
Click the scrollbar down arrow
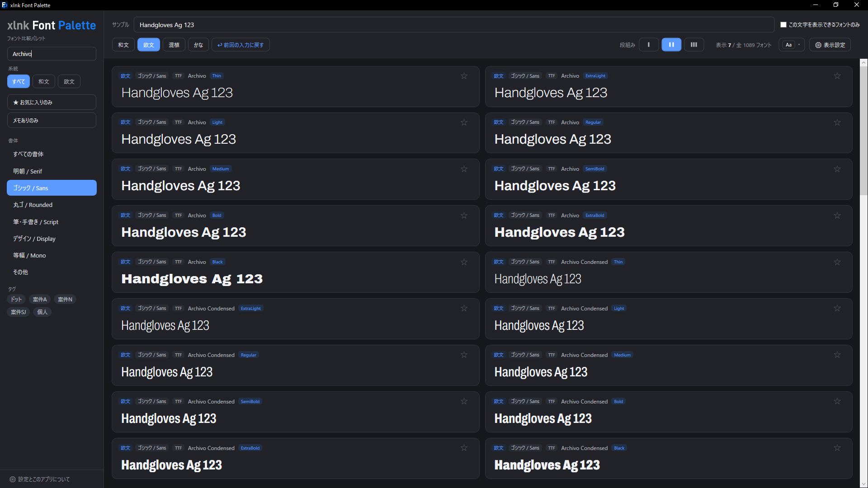[864, 484]
